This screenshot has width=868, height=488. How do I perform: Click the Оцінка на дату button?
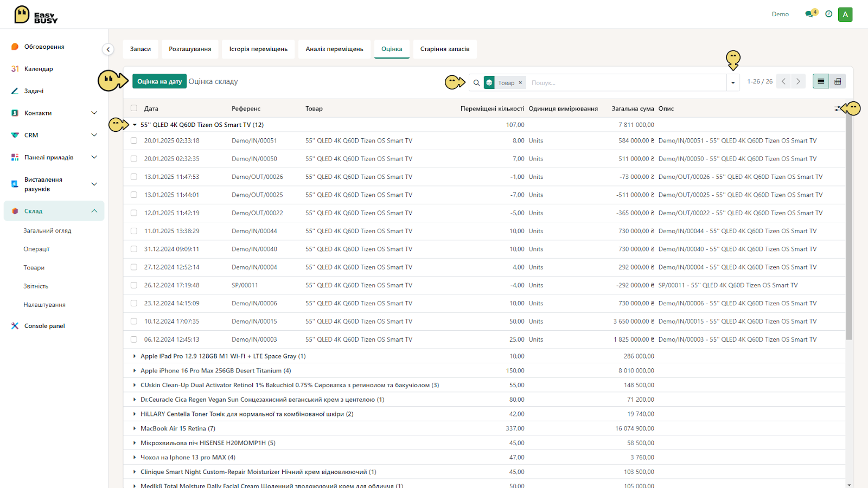159,81
